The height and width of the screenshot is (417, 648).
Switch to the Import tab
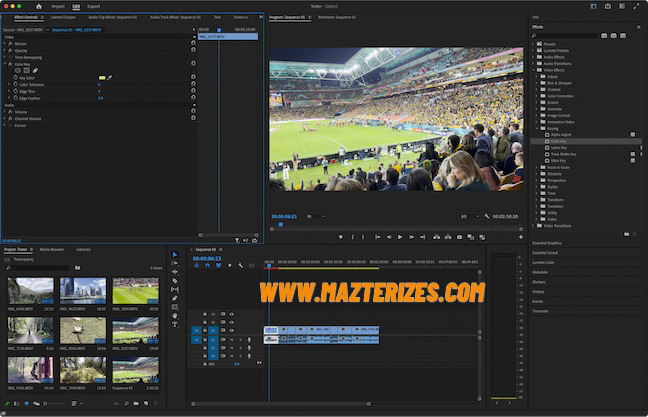58,6
